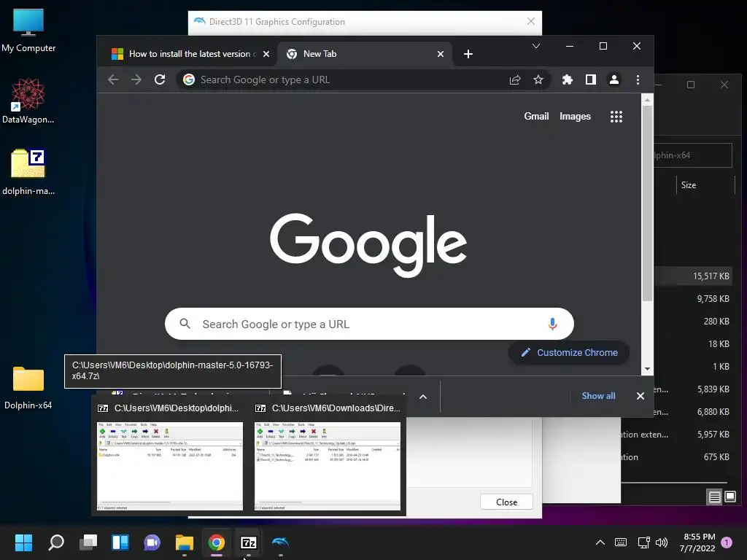Open the Gmail link
This screenshot has height=560, width=747.
click(536, 116)
